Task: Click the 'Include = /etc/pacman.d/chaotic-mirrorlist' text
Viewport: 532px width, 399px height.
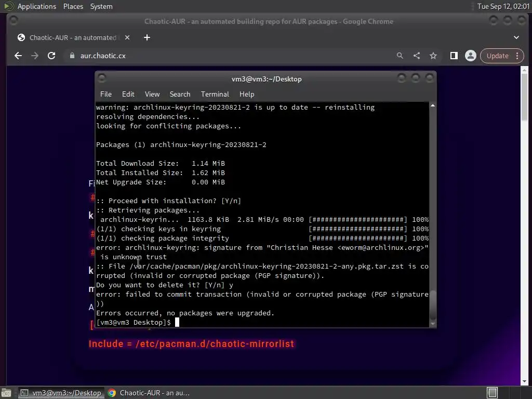Action: point(191,344)
